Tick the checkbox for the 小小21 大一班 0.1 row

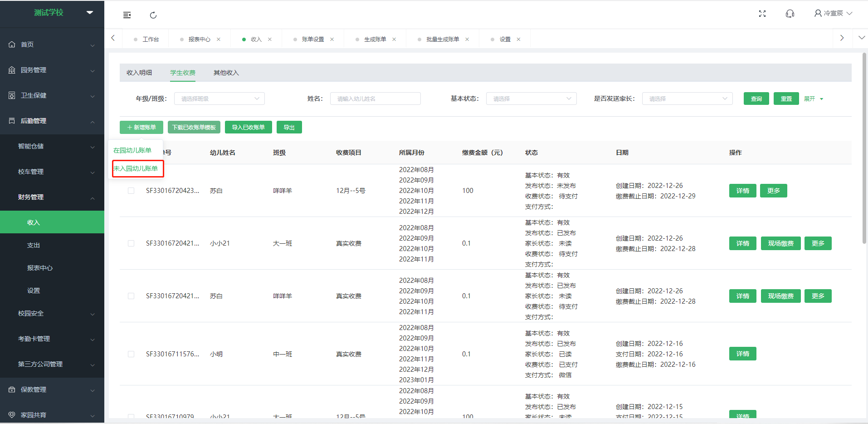[x=131, y=243]
